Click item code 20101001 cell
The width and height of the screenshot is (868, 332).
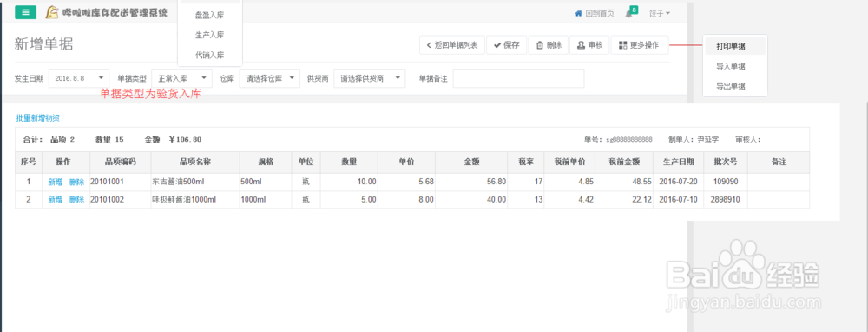point(120,182)
